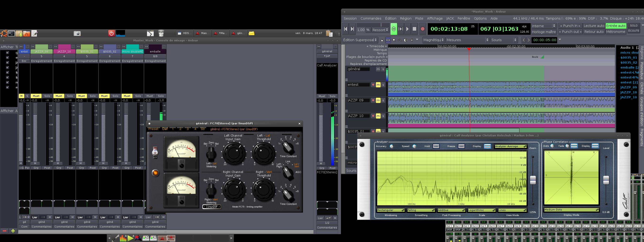
Task: Select the zoom magnifier tool in editor toolbar
Action: 394,40
